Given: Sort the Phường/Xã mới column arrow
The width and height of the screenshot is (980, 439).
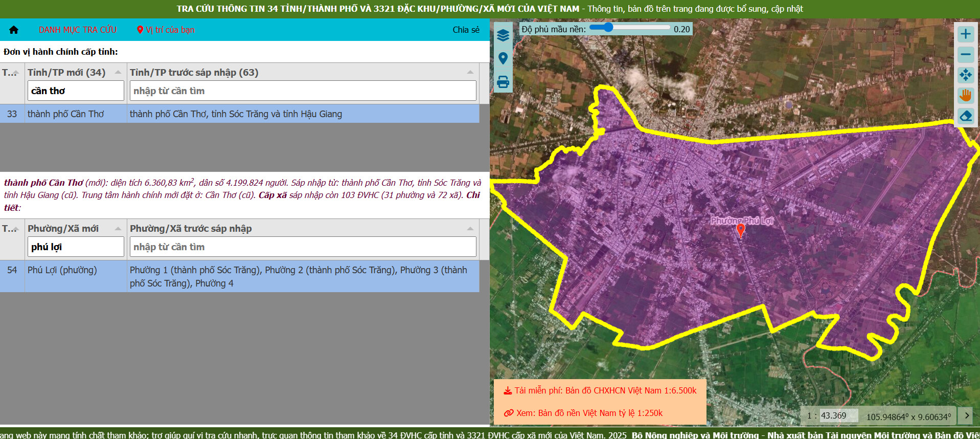Looking at the screenshot, I should (x=118, y=229).
